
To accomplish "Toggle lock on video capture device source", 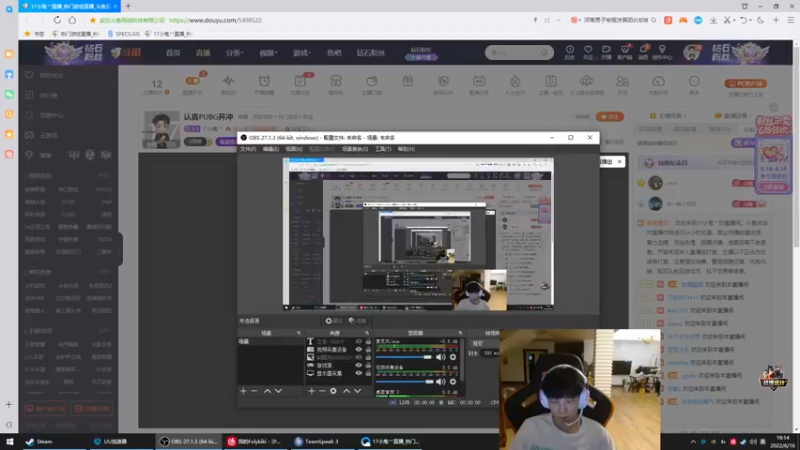I will [368, 349].
